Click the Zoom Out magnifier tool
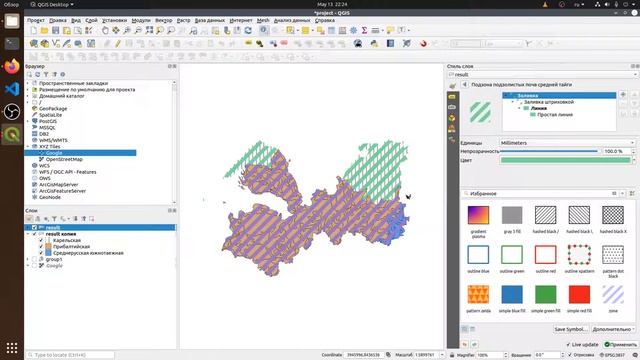Viewport: 640px width, 360px height. pos(138,31)
